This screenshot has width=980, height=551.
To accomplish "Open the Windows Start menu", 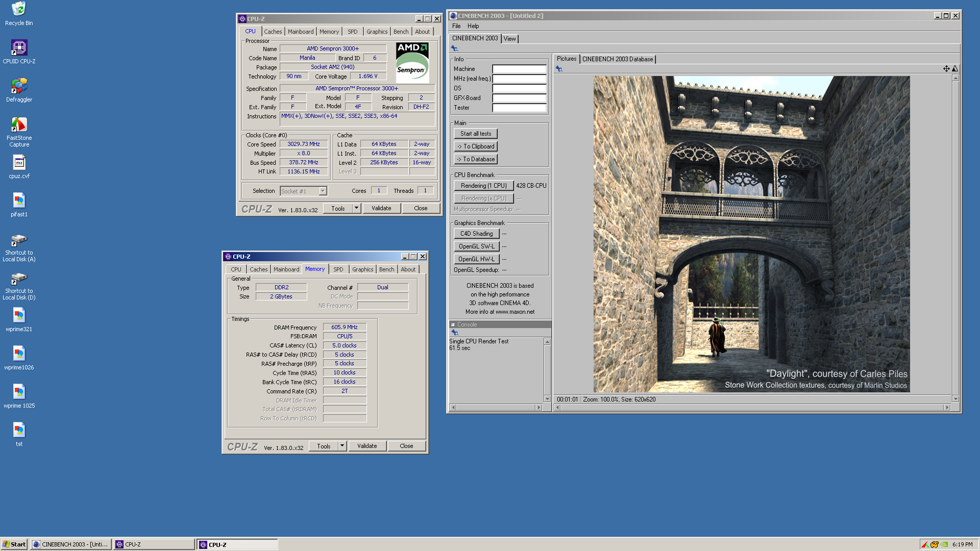I will click(x=14, y=544).
